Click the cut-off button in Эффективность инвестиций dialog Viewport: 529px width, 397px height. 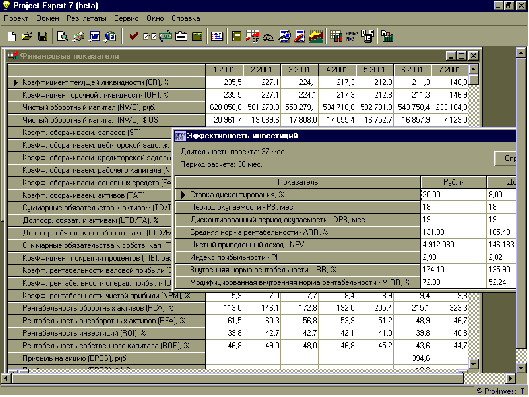[x=505, y=158]
